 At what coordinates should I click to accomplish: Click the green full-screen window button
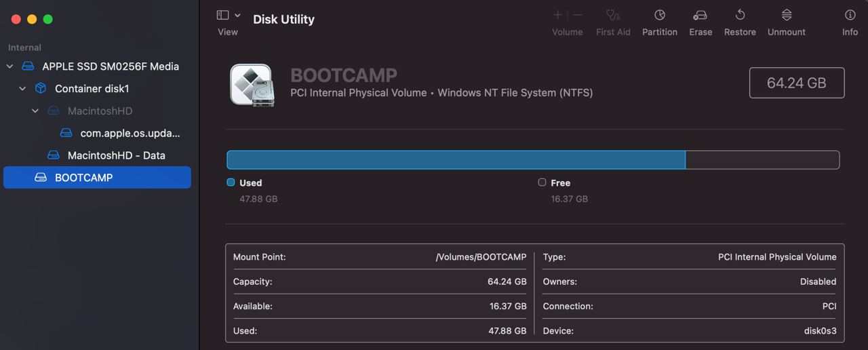(48, 19)
